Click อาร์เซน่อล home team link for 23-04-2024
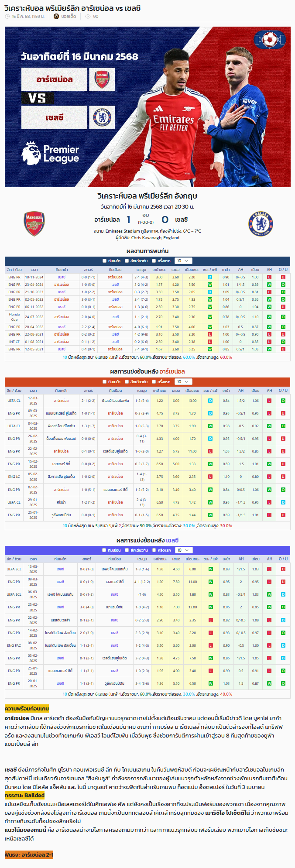The image size is (295, 868). point(62,285)
